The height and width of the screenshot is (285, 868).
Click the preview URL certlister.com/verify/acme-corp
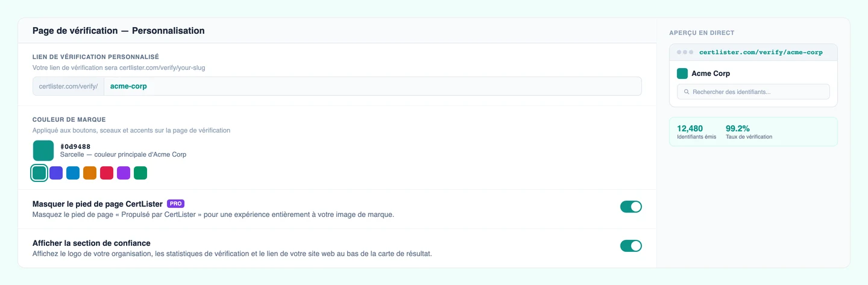(761, 52)
